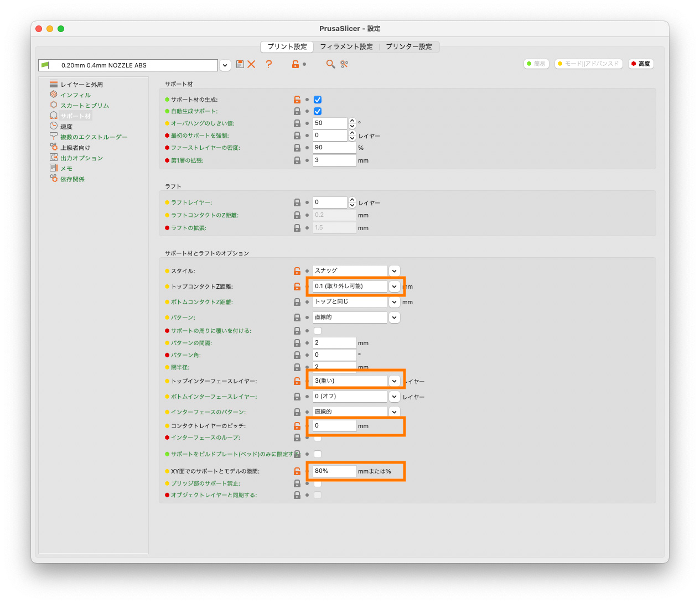The height and width of the screenshot is (604, 700).
Task: Click the コンタクトレイヤーのピッチ value field
Action: point(334,426)
